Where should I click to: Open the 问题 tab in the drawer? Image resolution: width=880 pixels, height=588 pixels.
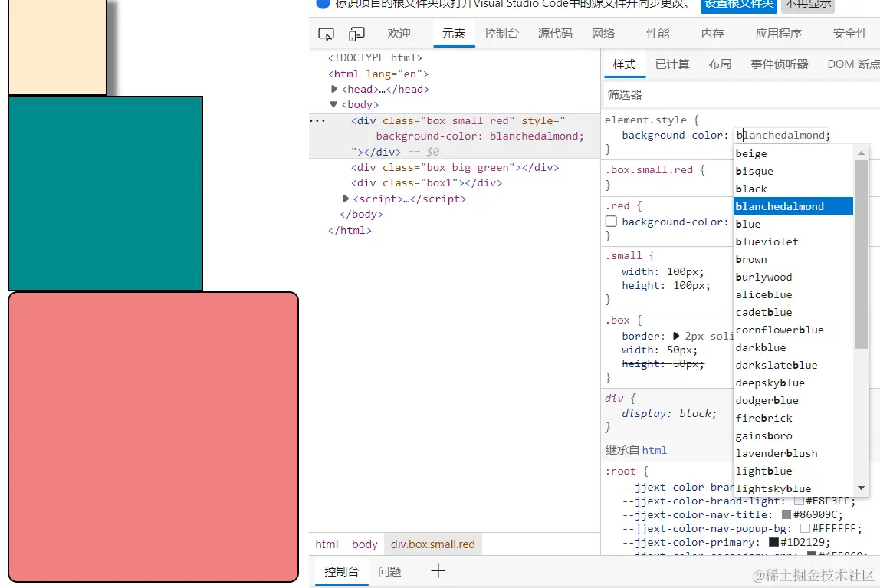pos(389,571)
